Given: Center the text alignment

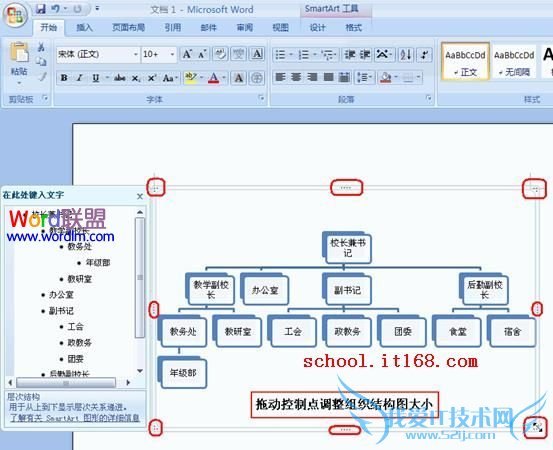Looking at the screenshot, I should tap(296, 77).
